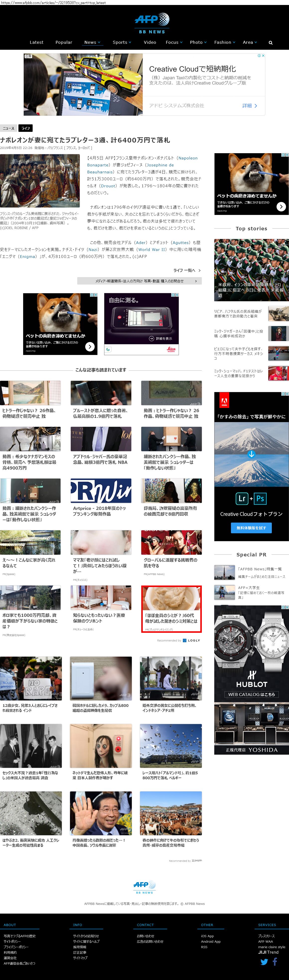
Task: Click the Leica measuring device ad
Action: [x=142, y=324]
